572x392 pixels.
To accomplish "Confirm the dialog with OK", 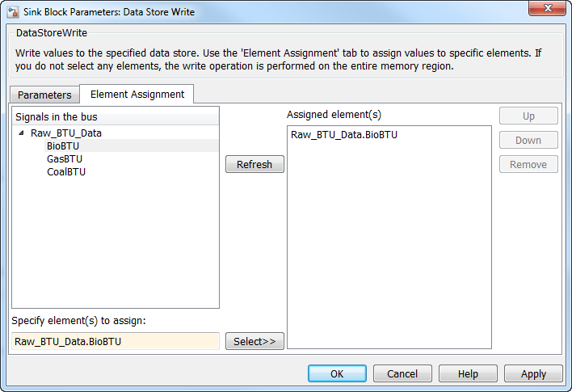I will tap(337, 373).
